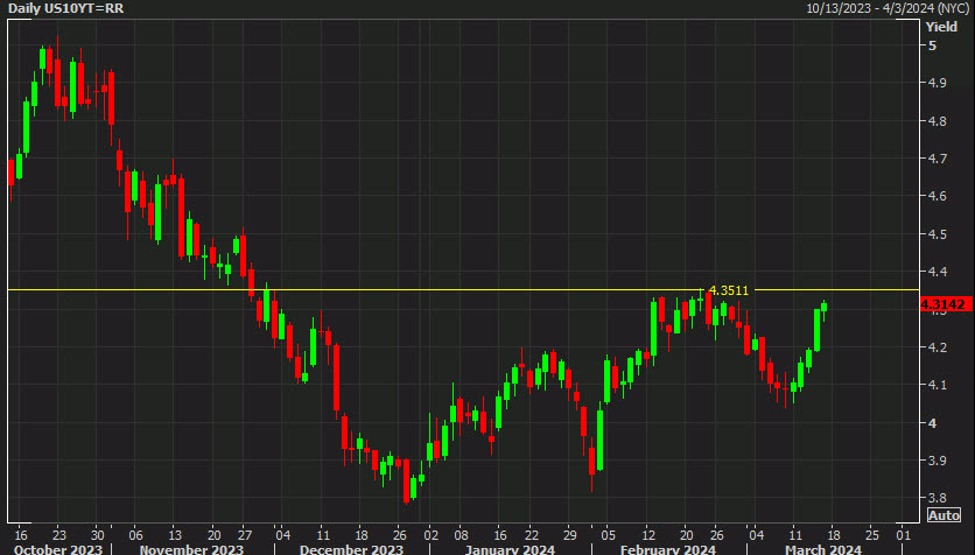Click the 4.5 yield axis label
Viewport: 975px width, 555px height.
tap(937, 234)
